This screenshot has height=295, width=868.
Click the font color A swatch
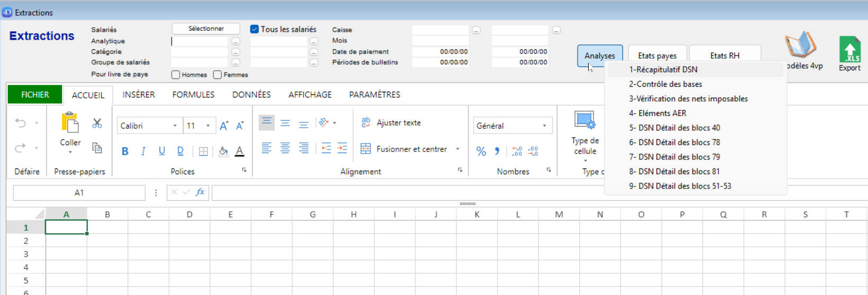coord(240,151)
